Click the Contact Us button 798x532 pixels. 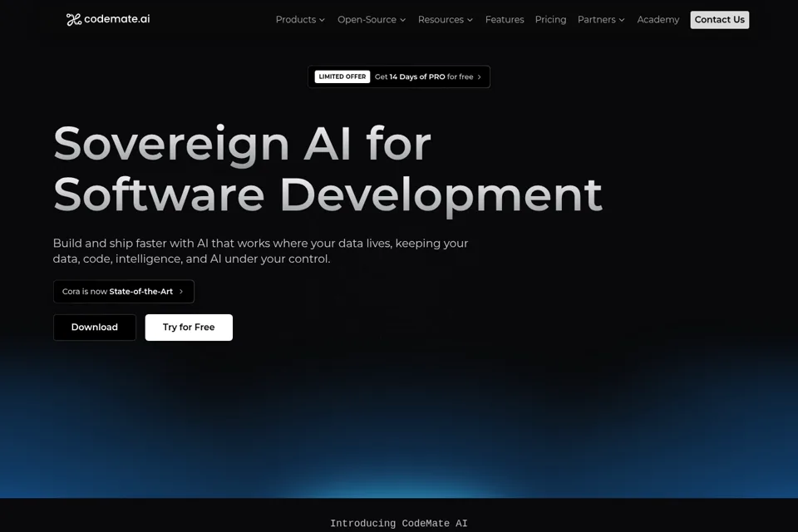pyautogui.click(x=719, y=19)
